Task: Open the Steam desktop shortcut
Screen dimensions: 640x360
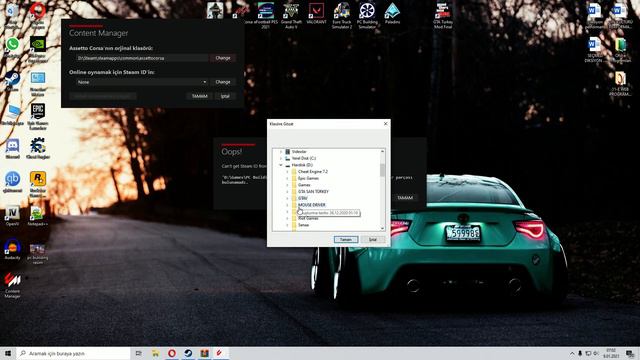Action: [x=12, y=81]
